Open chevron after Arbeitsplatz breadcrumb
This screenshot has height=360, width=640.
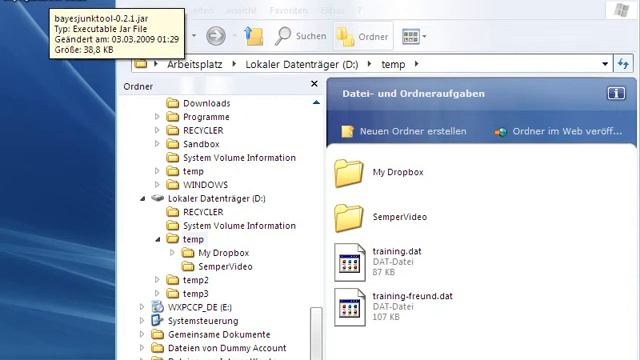pyautogui.click(x=234, y=64)
